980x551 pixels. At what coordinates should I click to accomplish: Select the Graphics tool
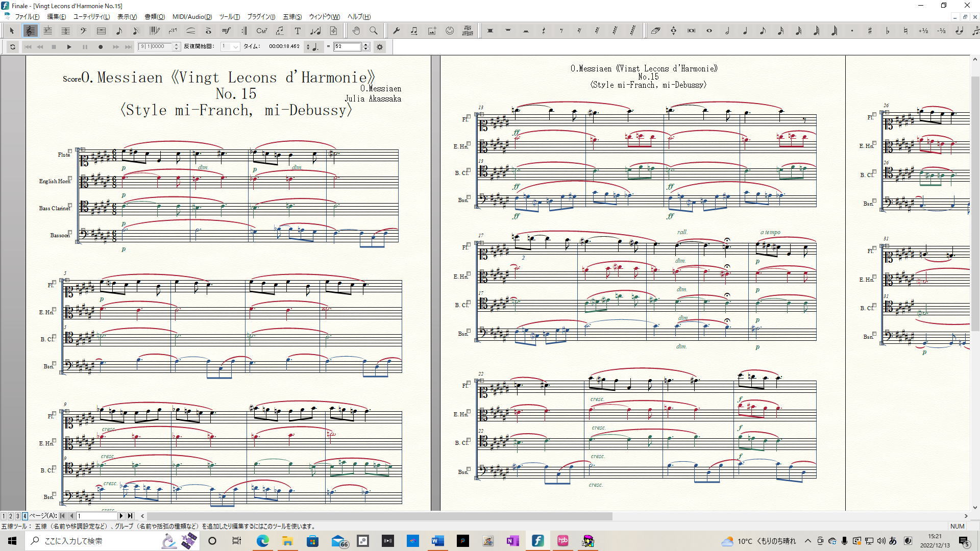pos(432,31)
